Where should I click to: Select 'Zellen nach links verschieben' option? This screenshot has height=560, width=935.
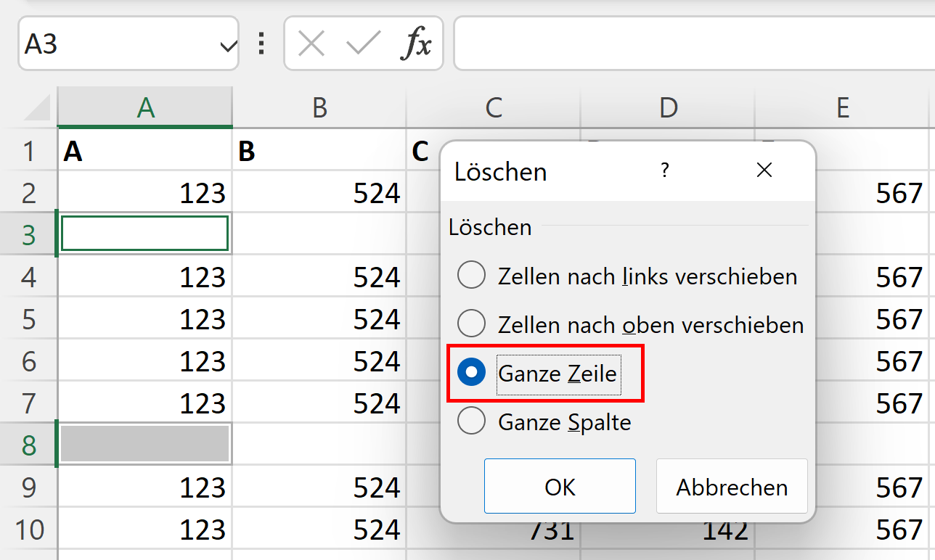point(472,276)
